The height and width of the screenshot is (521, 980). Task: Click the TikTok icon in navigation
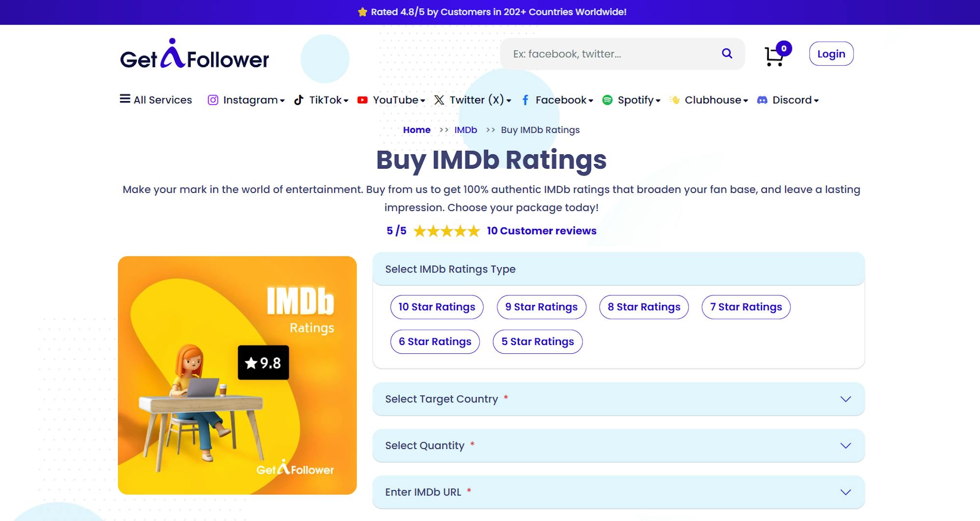click(299, 100)
